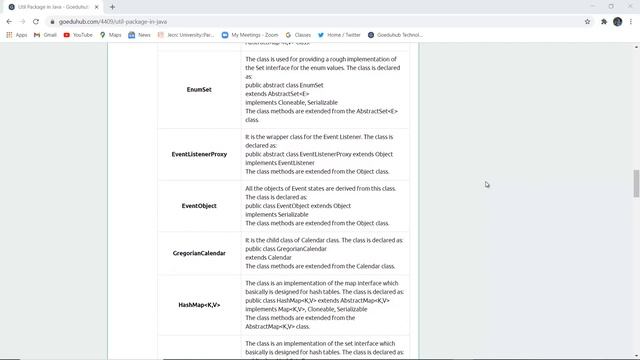View site info via the lock icon
The image size is (640, 360).
(x=52, y=22)
